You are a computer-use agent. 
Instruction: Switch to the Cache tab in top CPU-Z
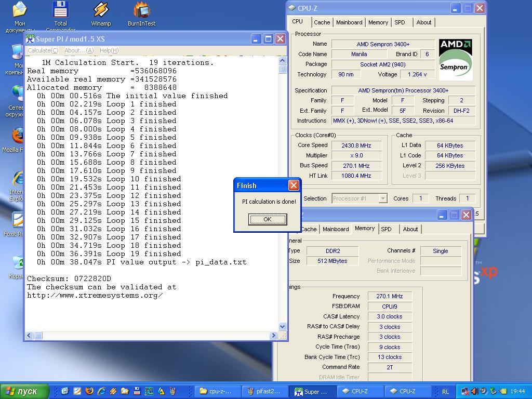coord(322,22)
